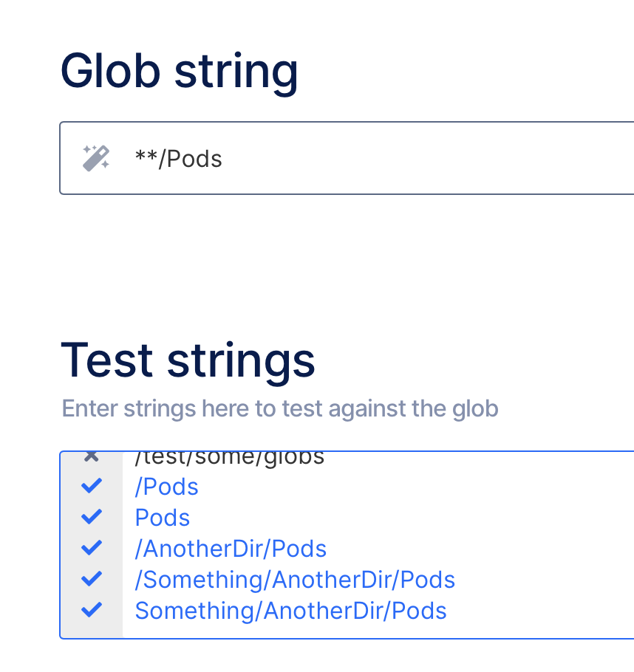Place cursor on the /AnotherDir/Pods line
Image resolution: width=634 pixels, height=672 pixels.
pos(231,549)
